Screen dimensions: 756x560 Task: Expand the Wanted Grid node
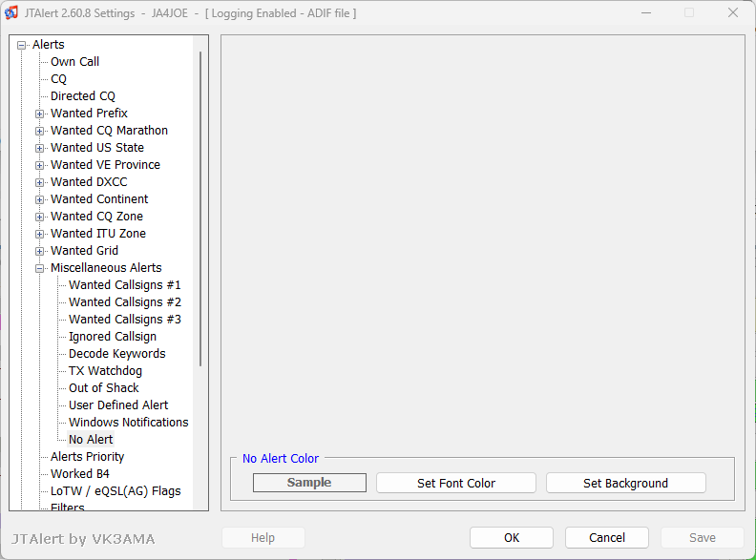point(39,251)
